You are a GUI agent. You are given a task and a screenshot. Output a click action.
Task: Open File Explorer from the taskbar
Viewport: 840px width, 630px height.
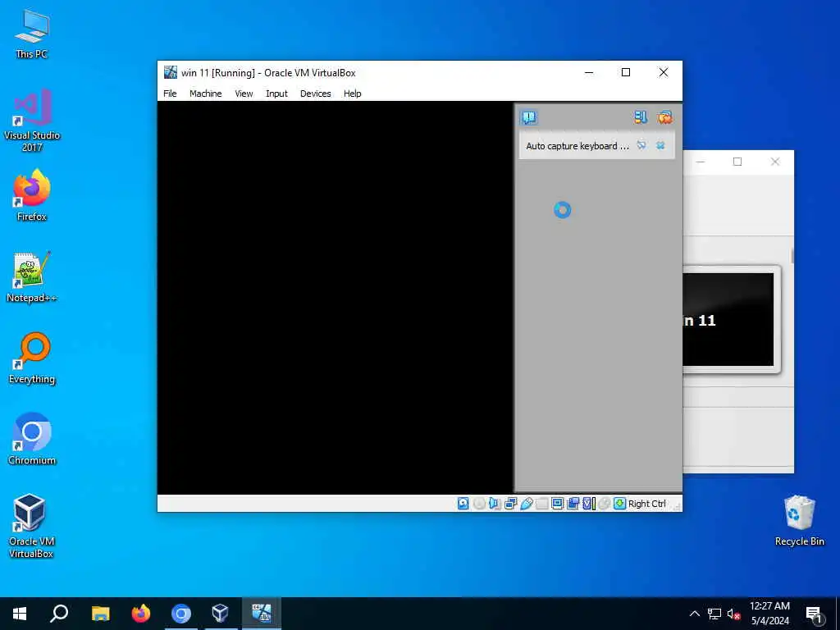point(100,614)
